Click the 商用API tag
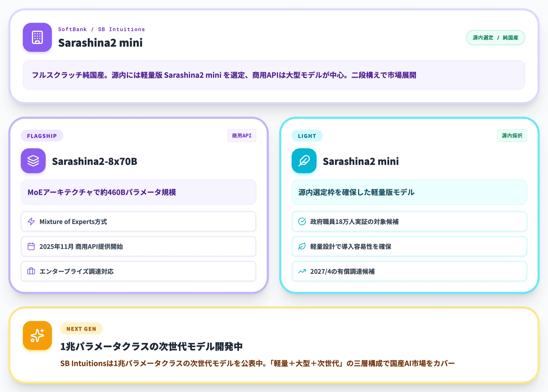548x392 pixels. pyautogui.click(x=242, y=136)
